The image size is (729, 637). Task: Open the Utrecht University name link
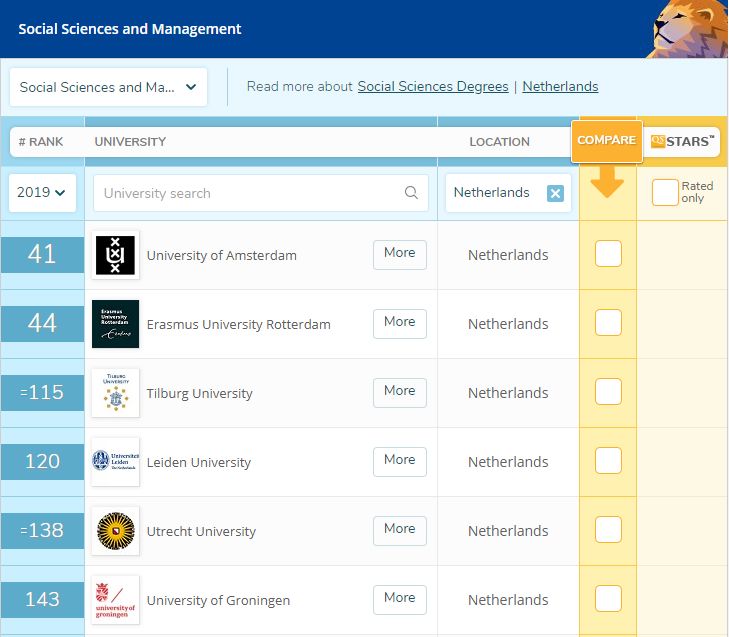pyautogui.click(x=201, y=531)
